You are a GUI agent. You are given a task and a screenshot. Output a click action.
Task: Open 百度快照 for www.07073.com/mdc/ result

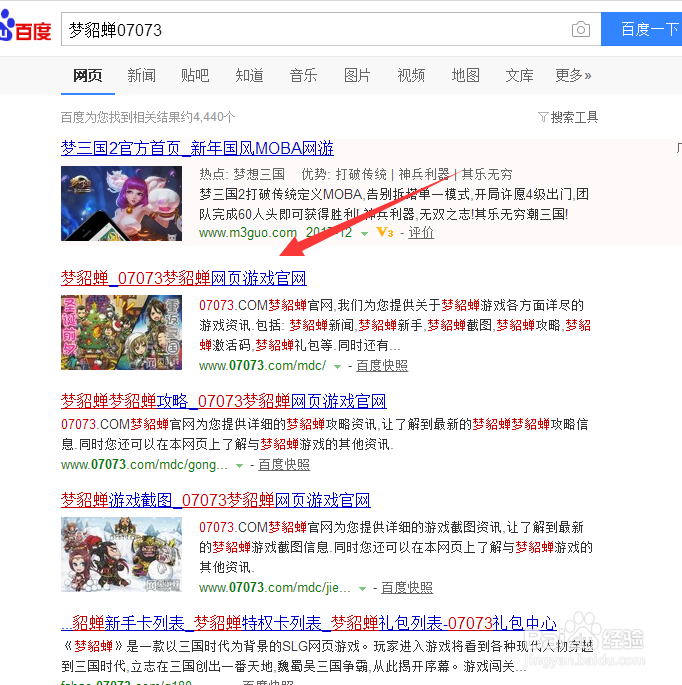[x=382, y=366]
